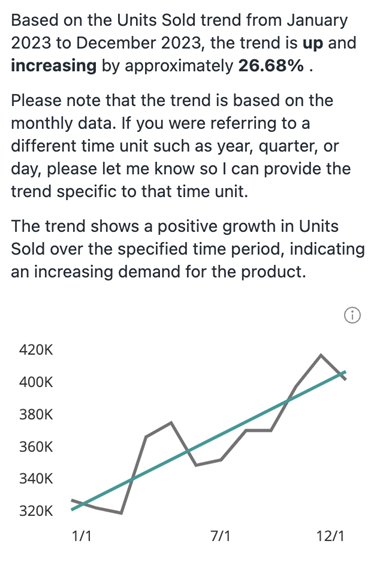Click the paragraph starting "The trend shows"
Viewport: 380px width, 568px height.
click(188, 249)
